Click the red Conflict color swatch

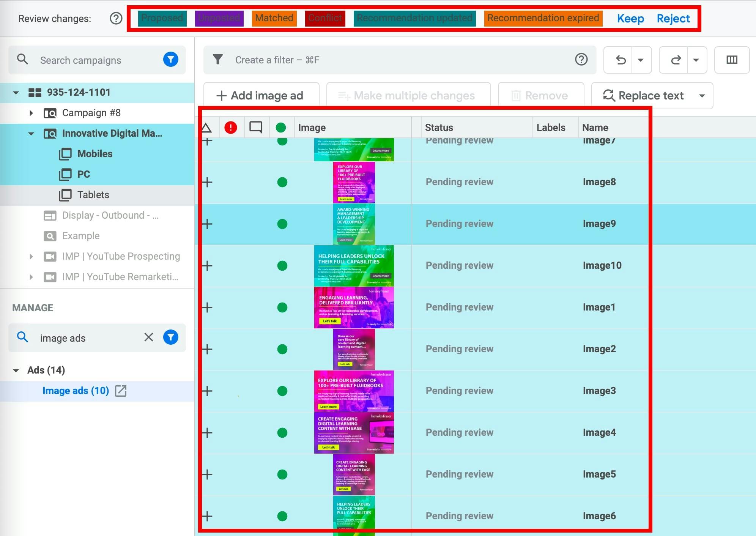(x=325, y=18)
